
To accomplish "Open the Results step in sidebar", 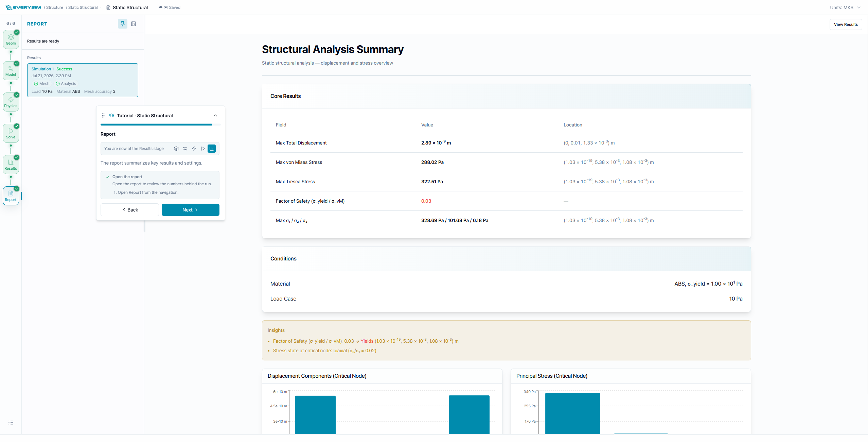I will tap(11, 165).
